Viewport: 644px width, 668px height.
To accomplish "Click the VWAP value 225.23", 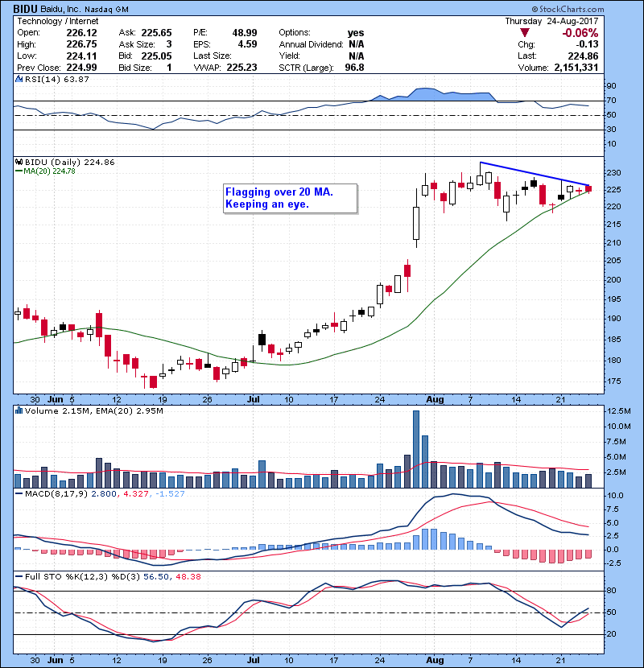I will (x=242, y=68).
